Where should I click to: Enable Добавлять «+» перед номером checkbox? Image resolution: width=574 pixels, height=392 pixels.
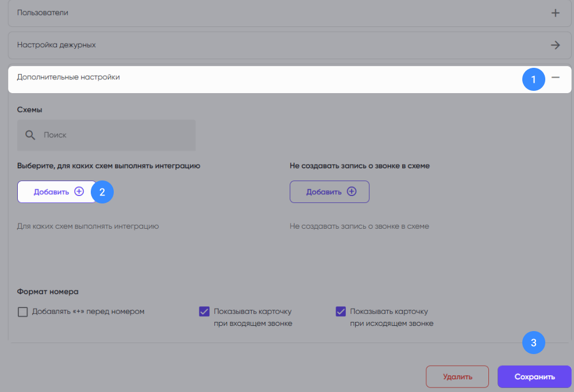coord(23,312)
